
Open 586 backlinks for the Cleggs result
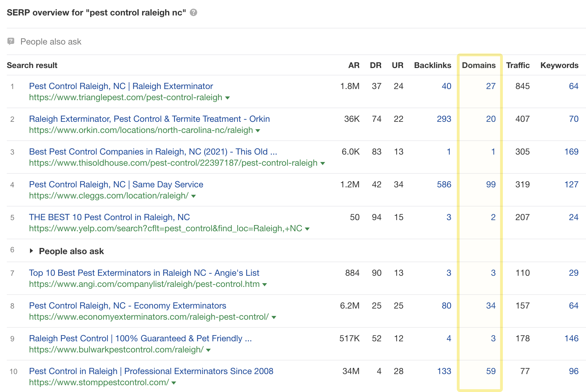click(x=444, y=185)
